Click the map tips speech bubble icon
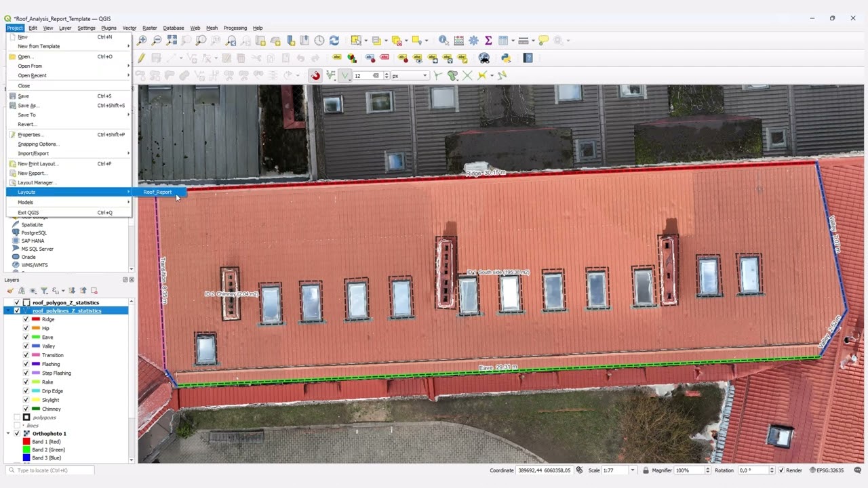The height and width of the screenshot is (488, 868). point(543,41)
